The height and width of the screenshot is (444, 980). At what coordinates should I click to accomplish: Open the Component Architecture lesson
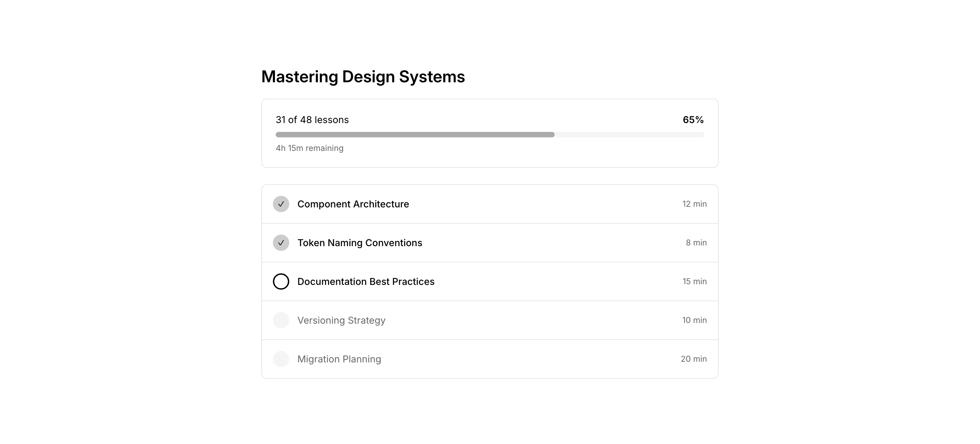tap(353, 204)
